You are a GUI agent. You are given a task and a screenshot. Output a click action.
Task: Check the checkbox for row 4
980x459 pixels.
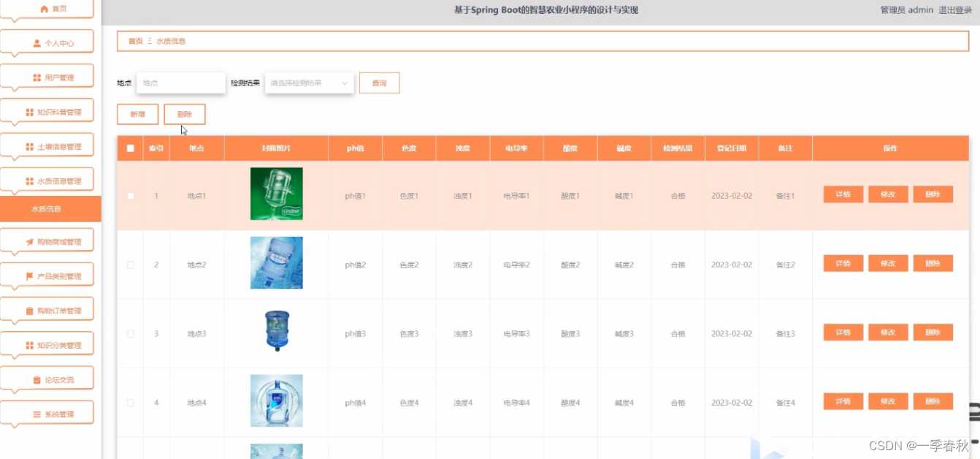pos(131,403)
